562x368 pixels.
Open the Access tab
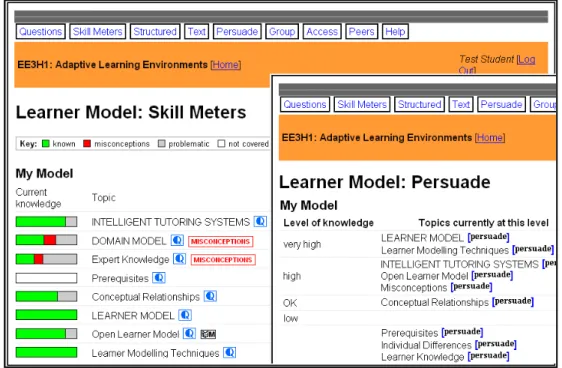[x=322, y=32]
